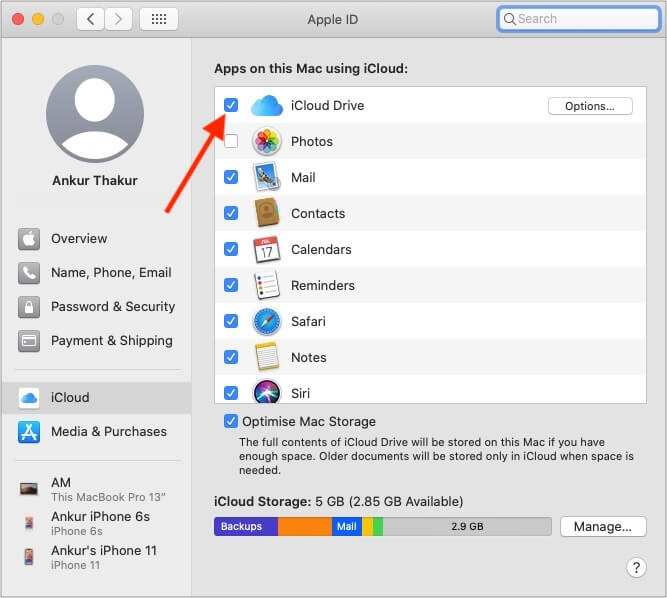Enable the Photos checkbox

pos(231,141)
